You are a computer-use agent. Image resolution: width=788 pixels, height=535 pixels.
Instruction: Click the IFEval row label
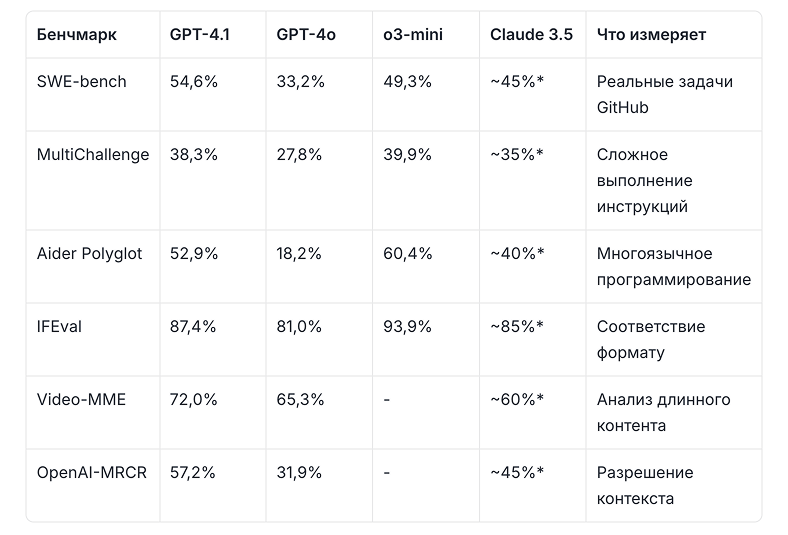click(59, 327)
